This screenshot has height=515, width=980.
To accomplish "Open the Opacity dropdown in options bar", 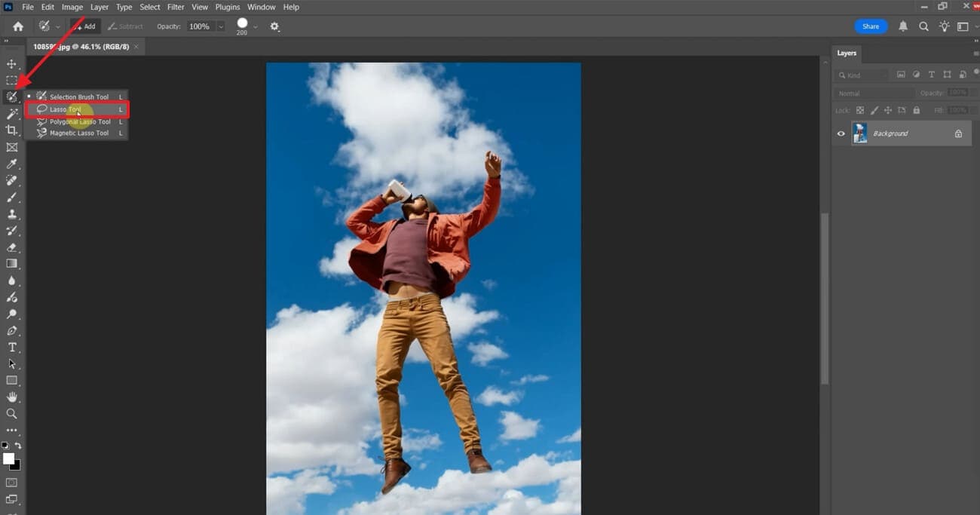I will (x=219, y=26).
